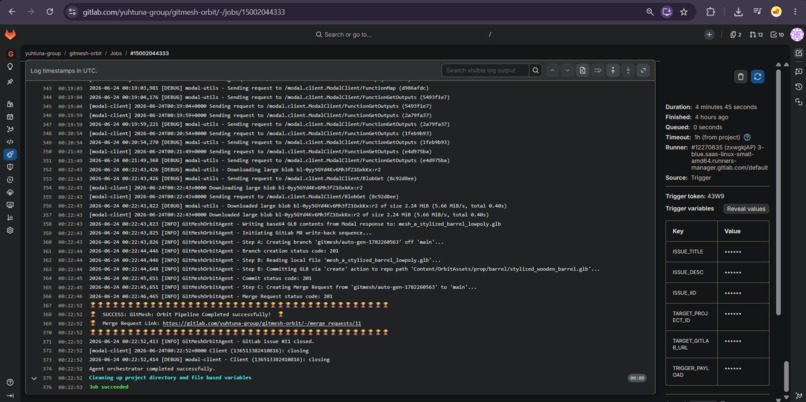Go to yuhtuna-group breadcrumb
Image resolution: width=806 pixels, height=402 pixels.
[x=43, y=53]
